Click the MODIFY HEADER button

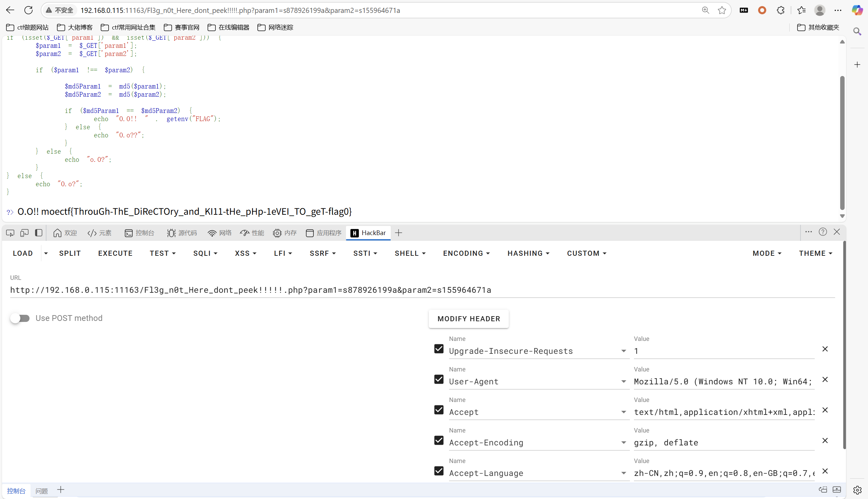469,319
